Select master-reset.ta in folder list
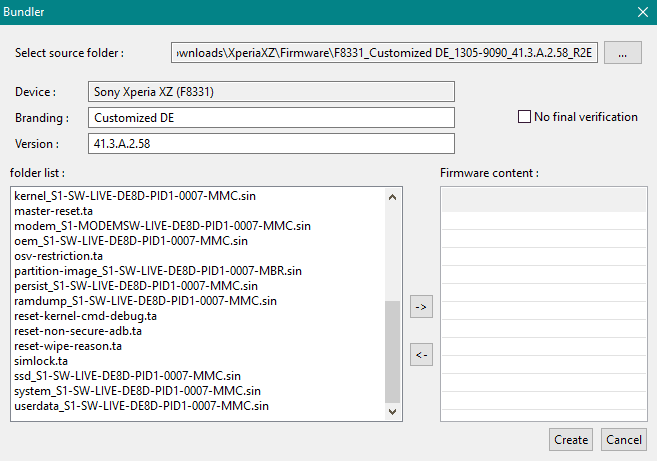 [x=53, y=211]
